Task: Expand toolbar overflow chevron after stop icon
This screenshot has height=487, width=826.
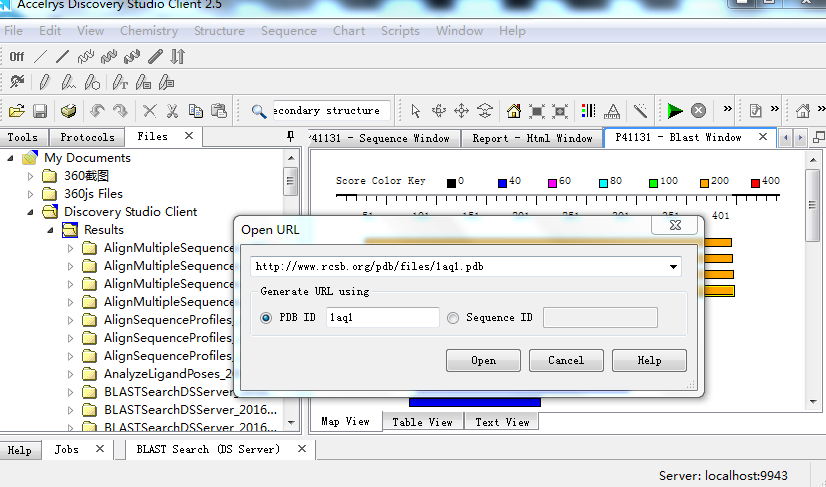Action: click(727, 109)
